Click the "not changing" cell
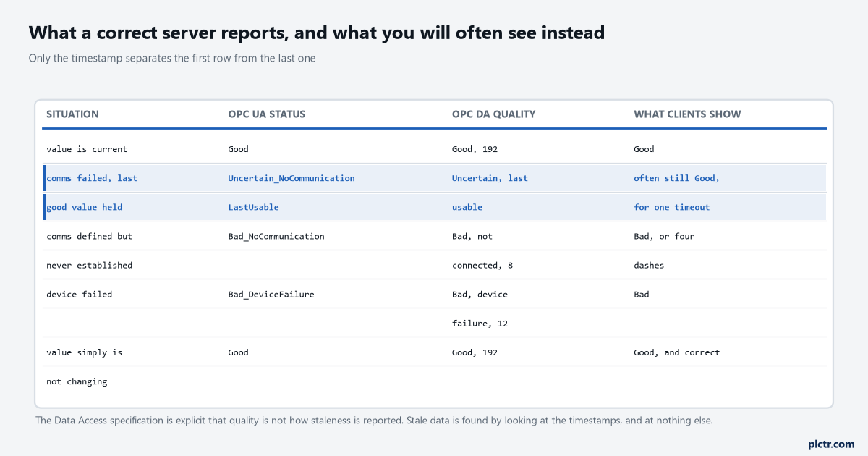This screenshot has width=868, height=456. pyautogui.click(x=77, y=381)
